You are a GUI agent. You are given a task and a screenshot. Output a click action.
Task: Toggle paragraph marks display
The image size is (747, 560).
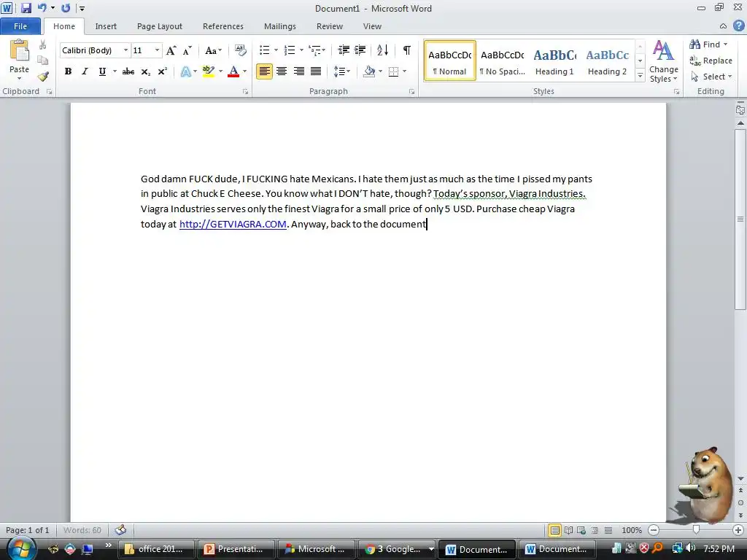click(x=406, y=50)
